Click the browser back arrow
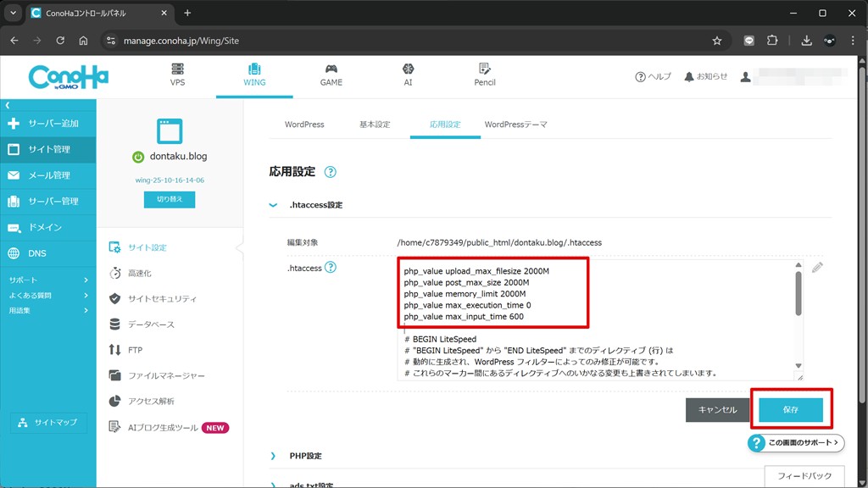This screenshot has width=868, height=488. tap(14, 41)
